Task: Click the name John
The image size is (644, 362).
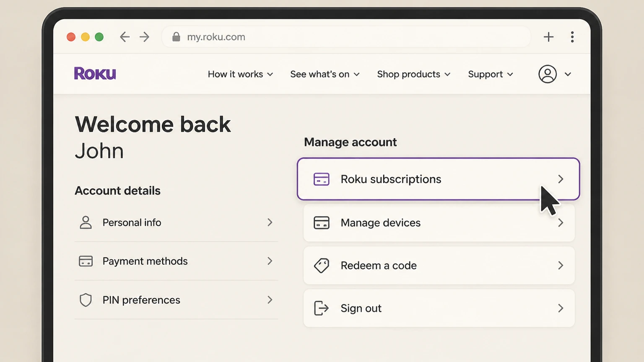Action: pyautogui.click(x=99, y=151)
